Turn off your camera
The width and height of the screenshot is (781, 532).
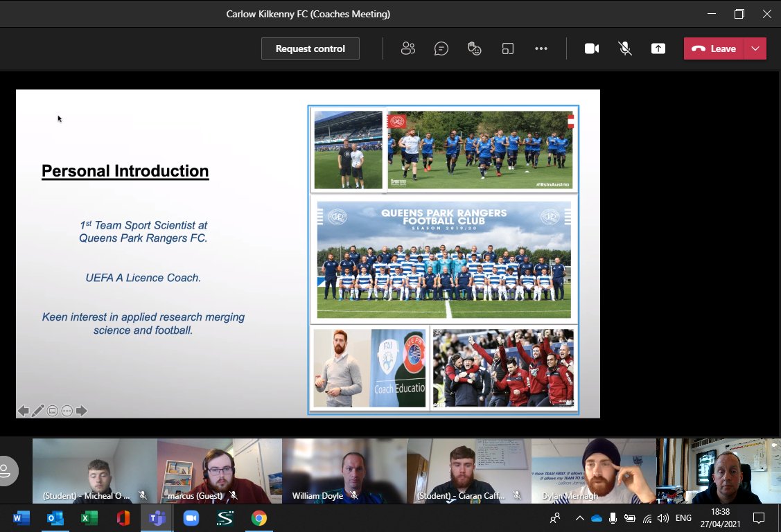[591, 48]
